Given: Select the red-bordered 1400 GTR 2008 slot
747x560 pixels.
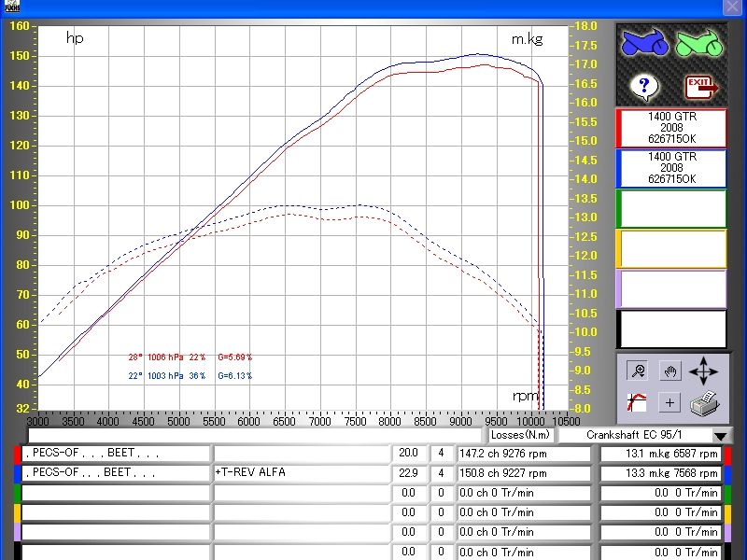Looking at the screenshot, I should point(671,128).
